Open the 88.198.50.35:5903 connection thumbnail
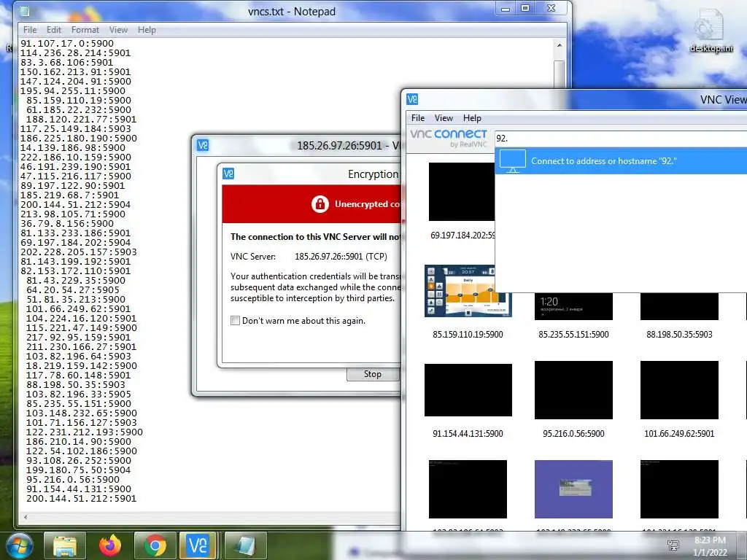The width and height of the screenshot is (747, 560). [679, 306]
